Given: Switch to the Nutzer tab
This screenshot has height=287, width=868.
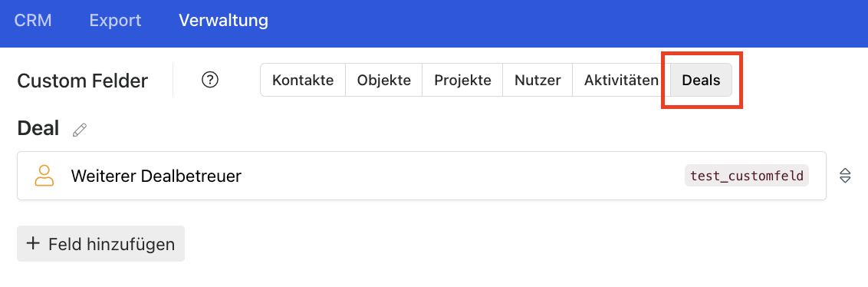Looking at the screenshot, I should (x=538, y=81).
